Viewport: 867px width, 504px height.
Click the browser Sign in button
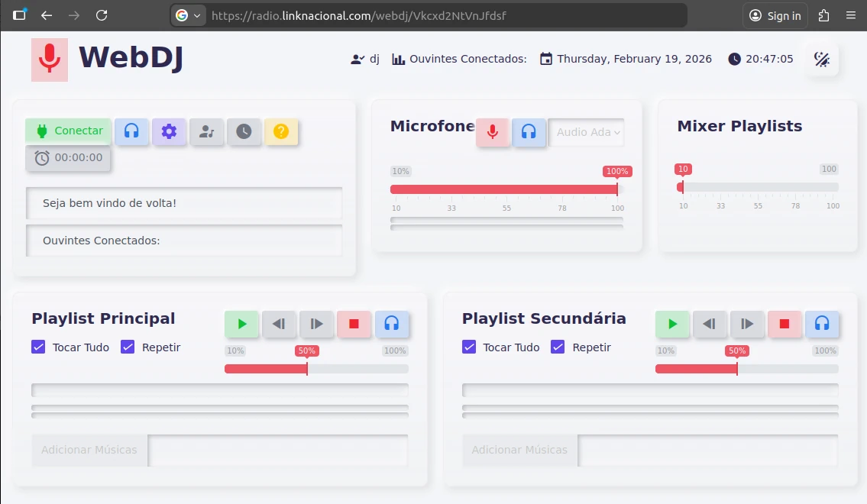pos(775,15)
